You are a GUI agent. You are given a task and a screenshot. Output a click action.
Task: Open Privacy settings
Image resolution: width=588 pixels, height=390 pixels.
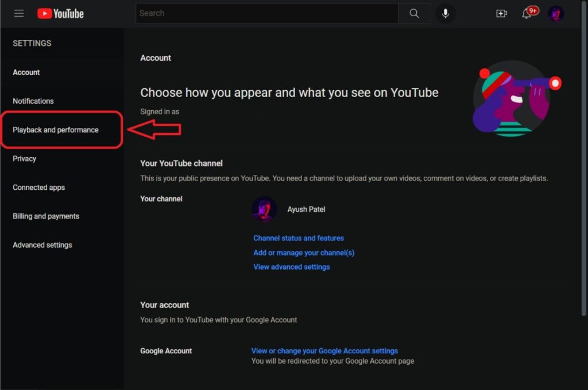point(24,158)
